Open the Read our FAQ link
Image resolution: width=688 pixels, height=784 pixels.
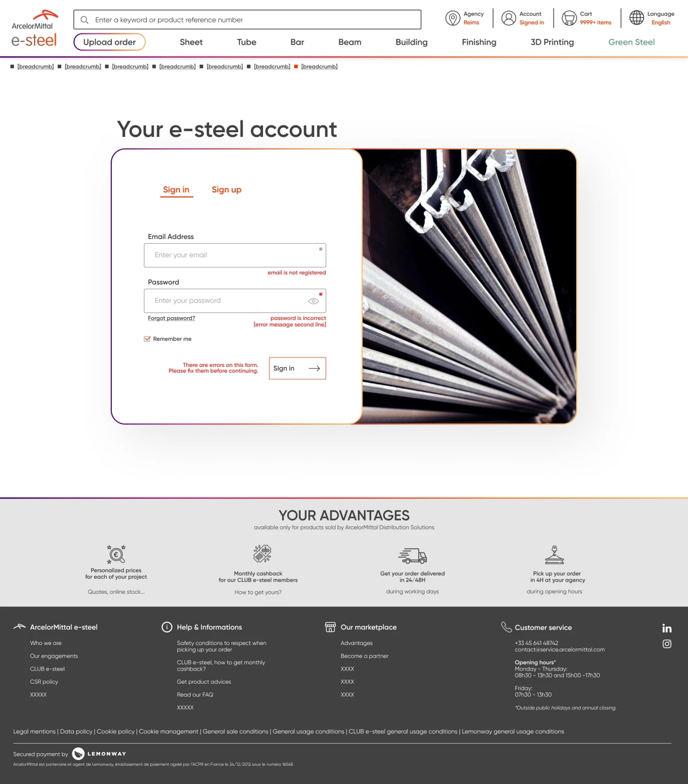pos(195,695)
